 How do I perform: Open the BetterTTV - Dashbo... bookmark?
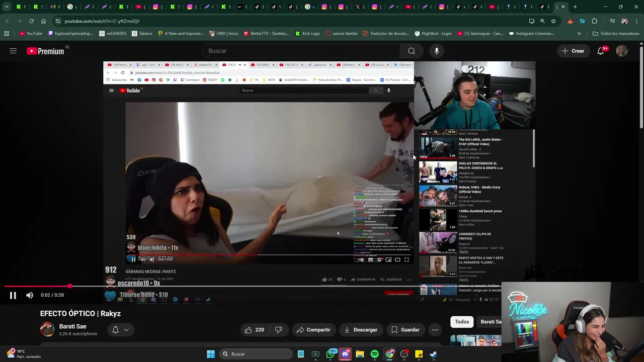[266, 33]
